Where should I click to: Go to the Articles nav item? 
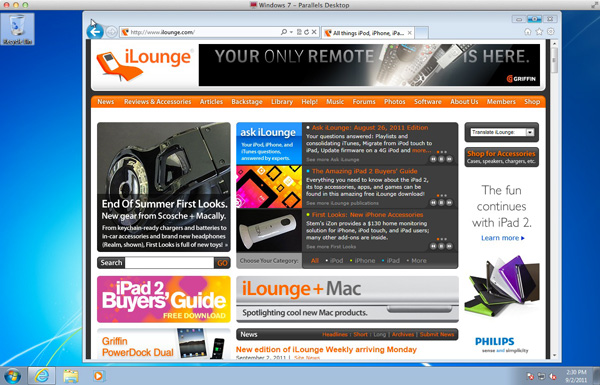[211, 102]
